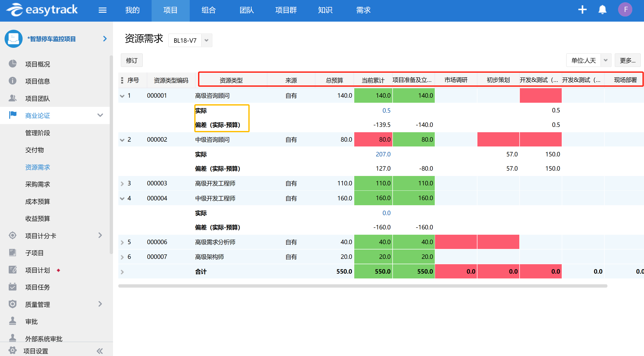Viewport: 644px width, 356px height.
Task: Click the 质量管理 shield icon
Action: coord(12,304)
